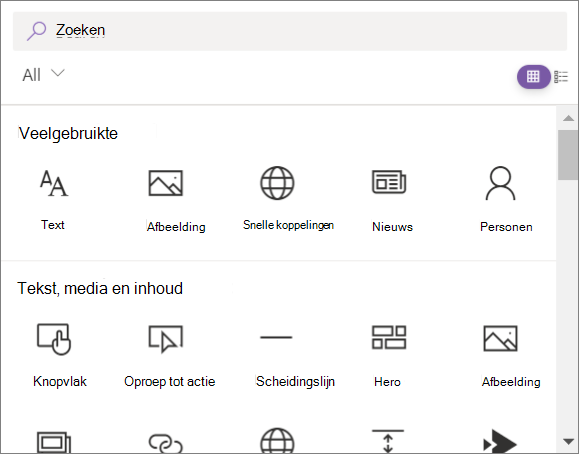This screenshot has width=579, height=454.
Task: Choose the Snelle koppelingen globe icon
Action: click(277, 183)
